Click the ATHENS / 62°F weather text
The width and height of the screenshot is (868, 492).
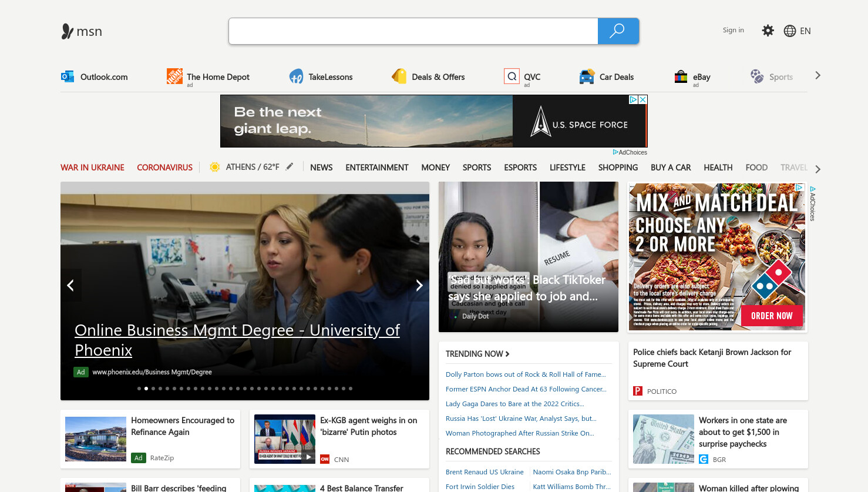tap(253, 167)
